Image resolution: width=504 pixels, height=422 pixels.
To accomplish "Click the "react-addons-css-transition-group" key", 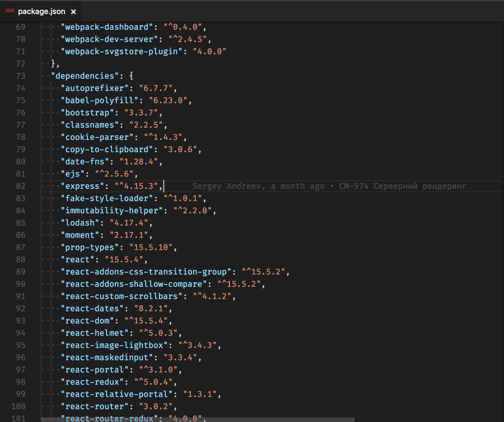I will [x=146, y=272].
